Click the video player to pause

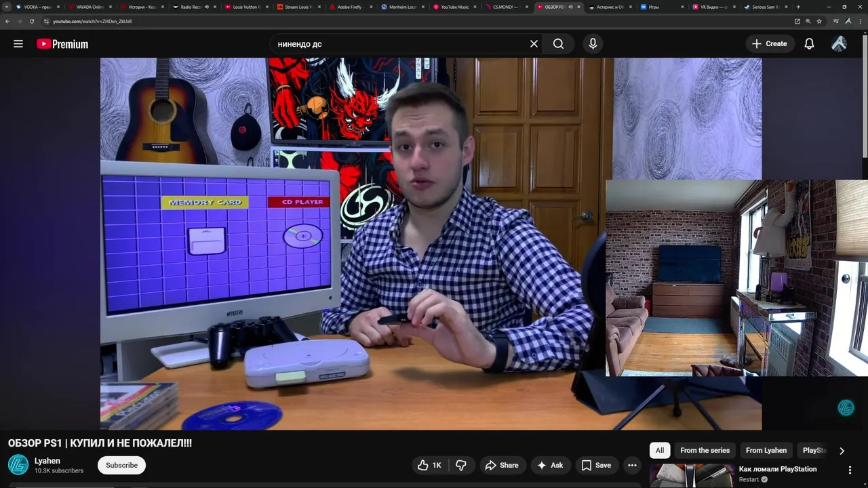coord(431,244)
